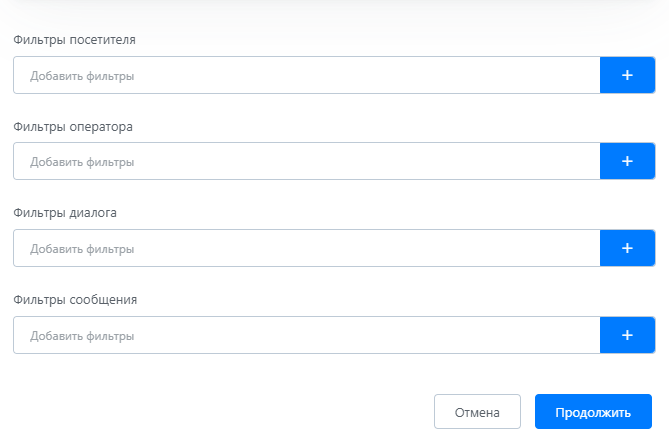Select the blue plus under Фильтры диалога
The image size is (669, 441).
(x=627, y=248)
